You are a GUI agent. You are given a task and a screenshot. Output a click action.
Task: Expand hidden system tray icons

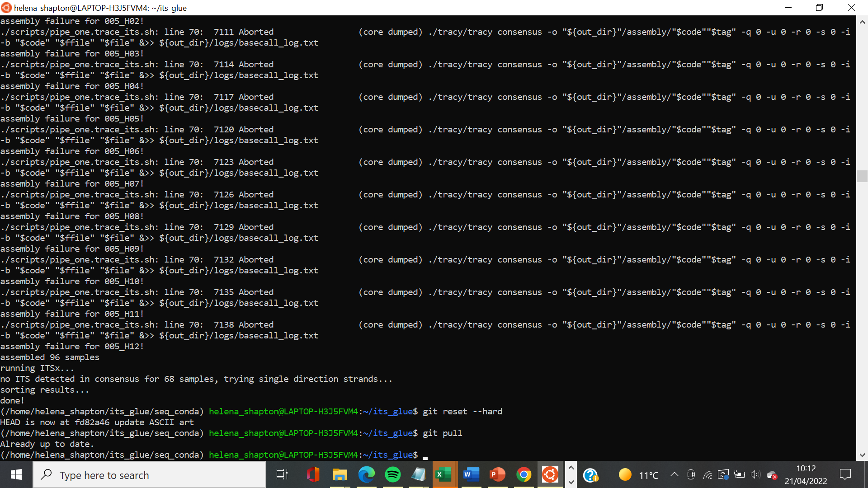click(674, 474)
